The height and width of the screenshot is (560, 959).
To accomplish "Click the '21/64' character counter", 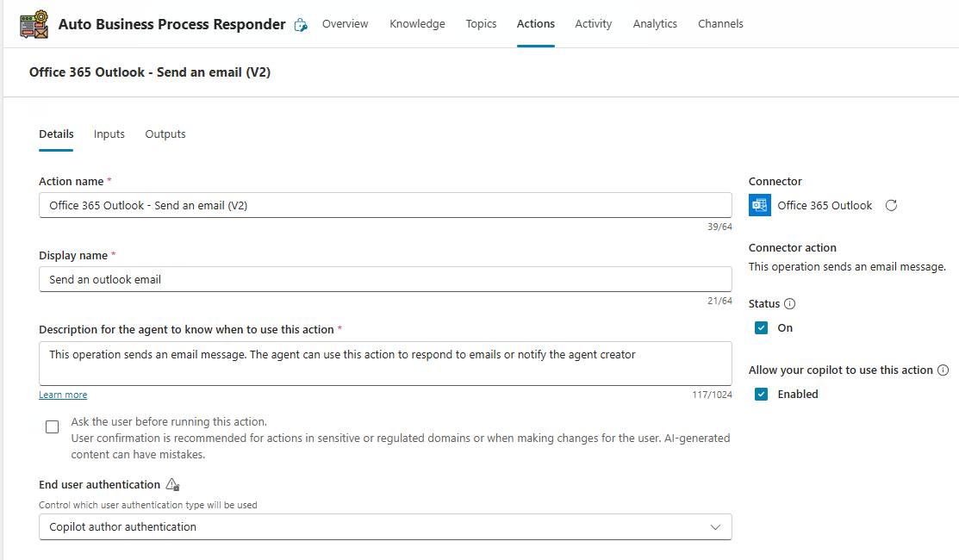I will [719, 301].
